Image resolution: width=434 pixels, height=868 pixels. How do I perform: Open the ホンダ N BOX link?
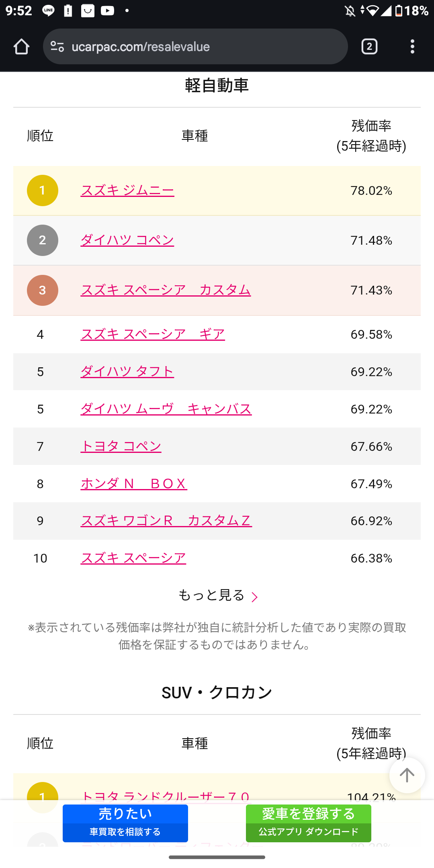(x=134, y=484)
